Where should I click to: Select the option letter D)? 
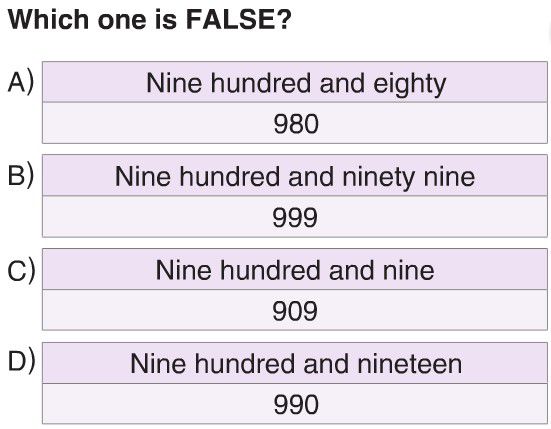click(21, 361)
